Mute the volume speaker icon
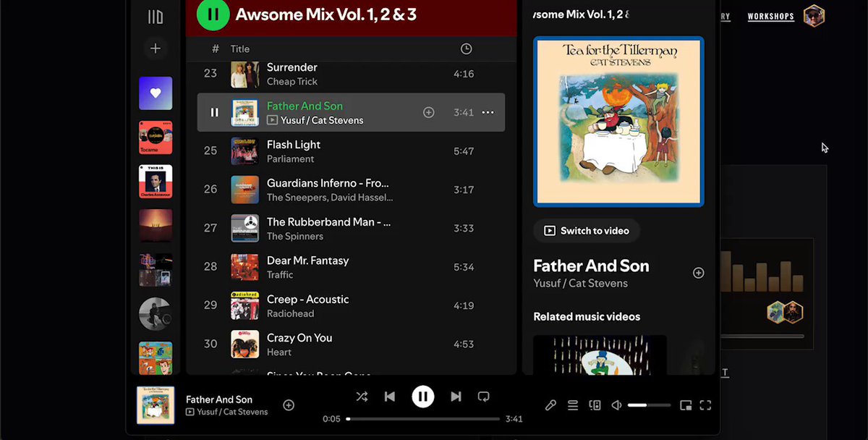868x440 pixels. coord(617,405)
